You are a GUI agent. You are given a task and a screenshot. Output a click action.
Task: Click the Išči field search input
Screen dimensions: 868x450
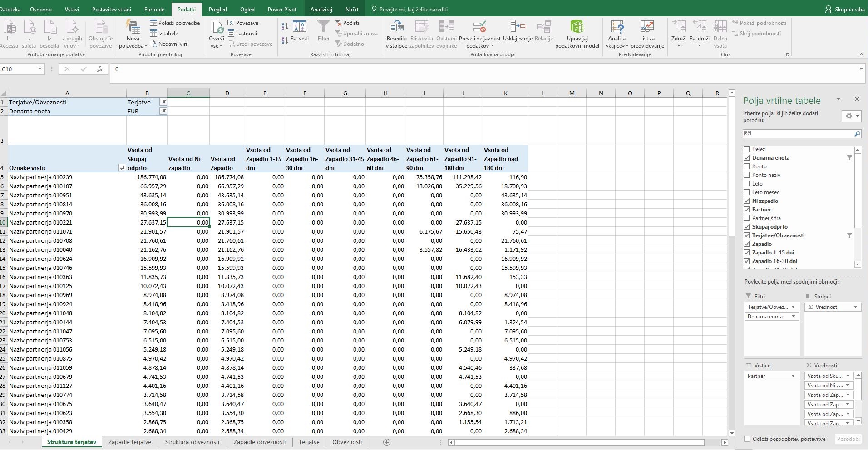coord(798,134)
